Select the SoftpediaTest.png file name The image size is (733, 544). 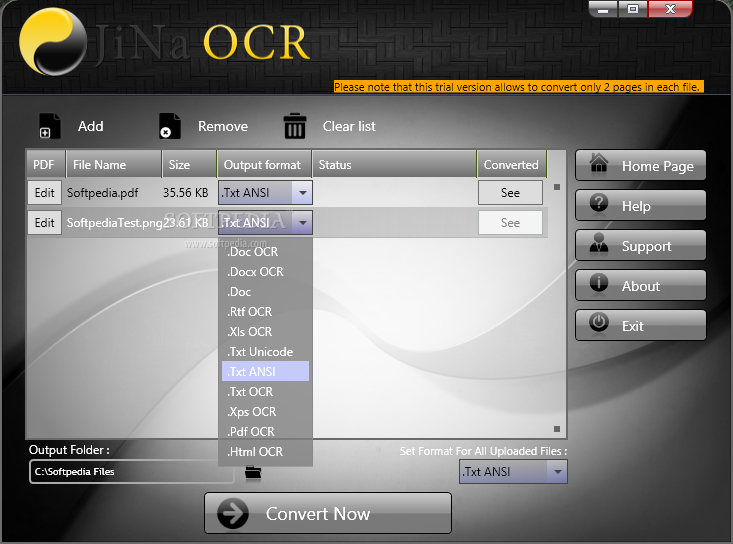(115, 223)
